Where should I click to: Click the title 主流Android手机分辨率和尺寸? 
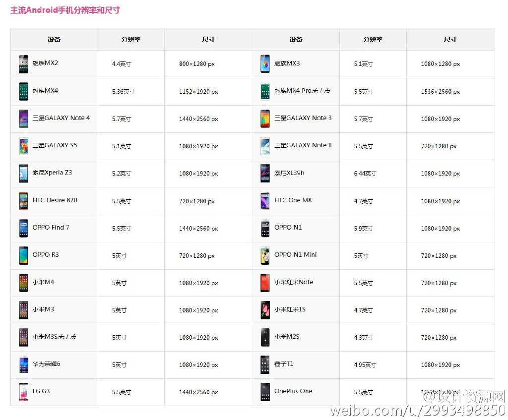(65, 10)
